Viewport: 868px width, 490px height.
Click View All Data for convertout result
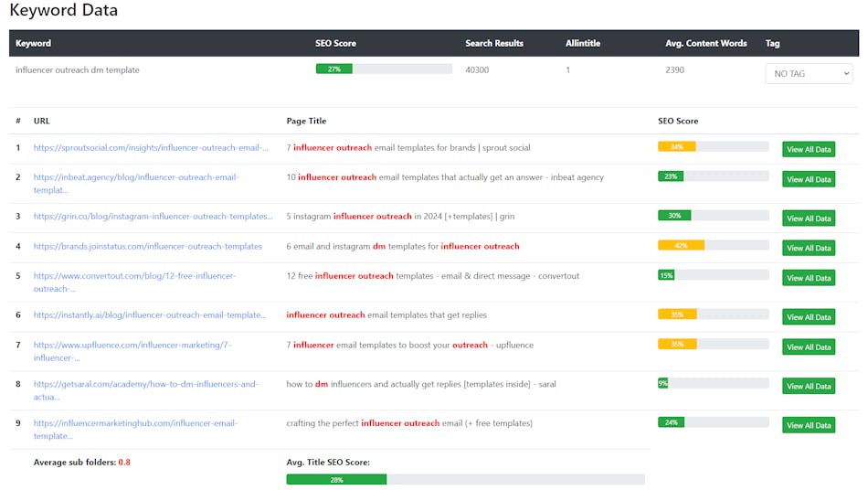(808, 278)
